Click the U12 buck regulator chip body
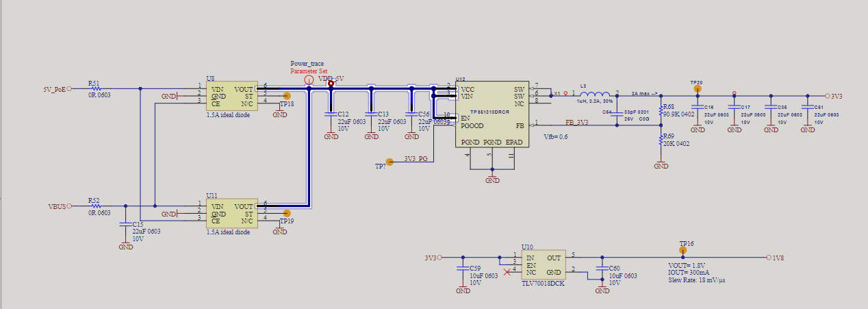The height and width of the screenshot is (309, 868). (x=492, y=114)
